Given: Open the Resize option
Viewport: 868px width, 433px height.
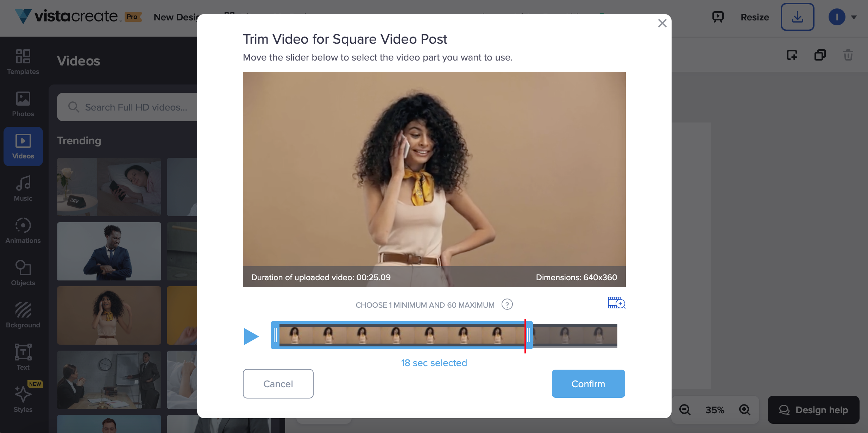Looking at the screenshot, I should click(x=755, y=17).
